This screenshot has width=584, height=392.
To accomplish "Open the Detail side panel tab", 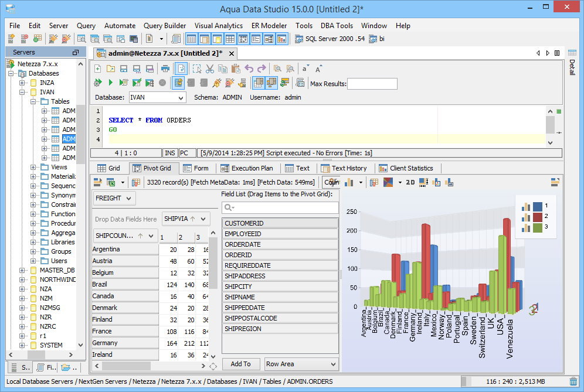I will pyautogui.click(x=572, y=63).
